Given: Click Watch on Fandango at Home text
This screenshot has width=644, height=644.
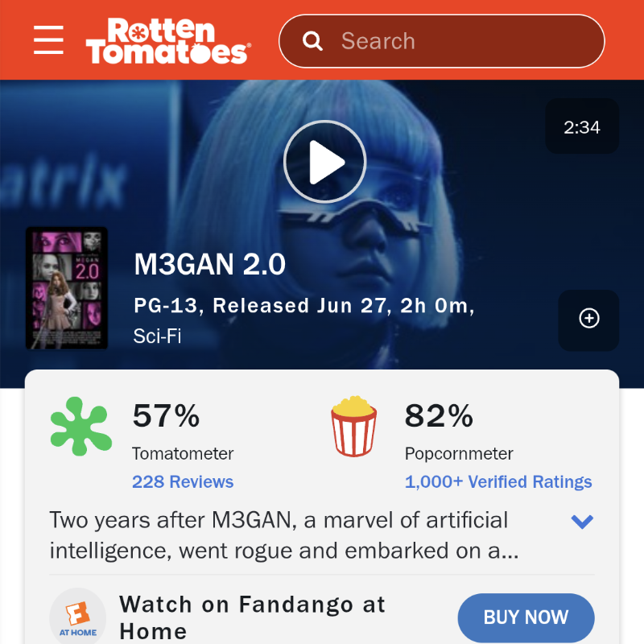Looking at the screenshot, I should [252, 617].
